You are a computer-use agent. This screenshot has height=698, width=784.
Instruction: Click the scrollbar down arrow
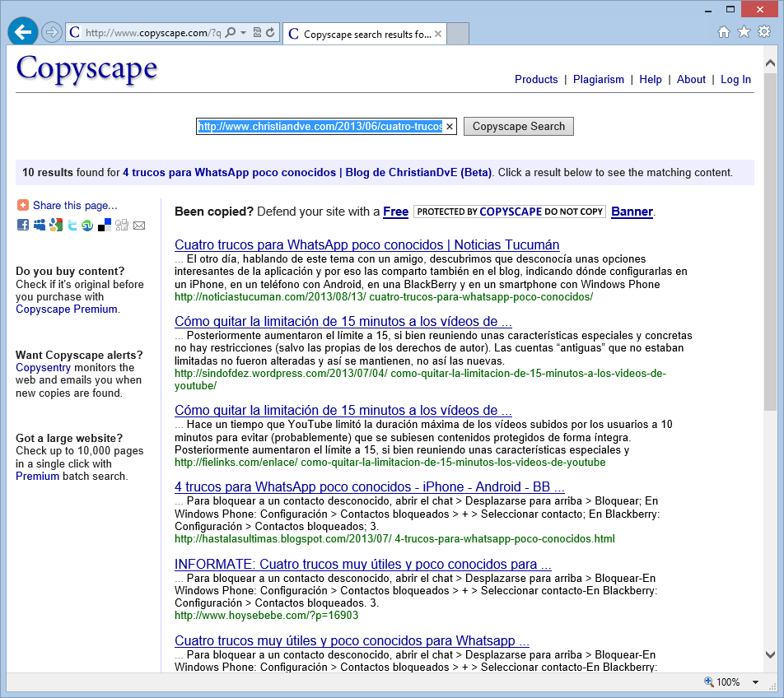(x=771, y=654)
